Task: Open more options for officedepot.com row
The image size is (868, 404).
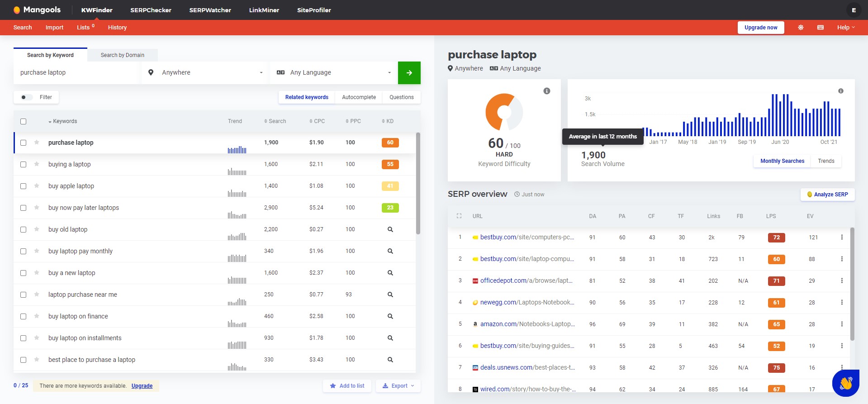Action: [842, 281]
